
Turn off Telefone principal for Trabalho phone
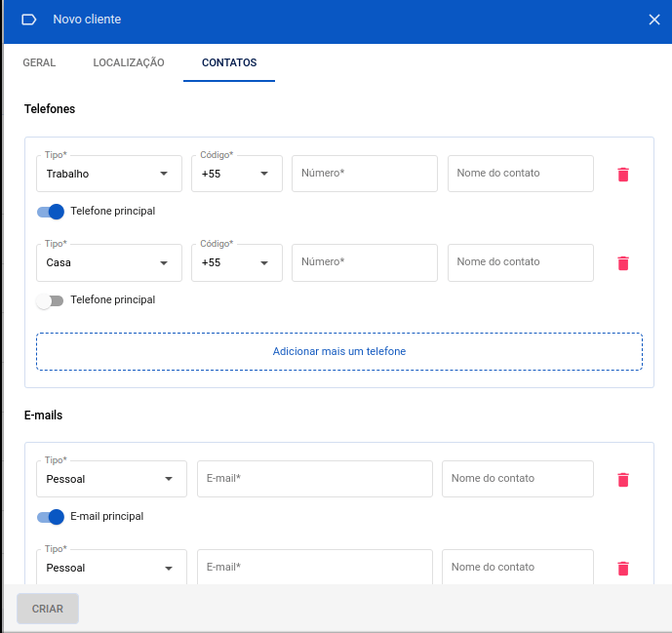pos(51,212)
